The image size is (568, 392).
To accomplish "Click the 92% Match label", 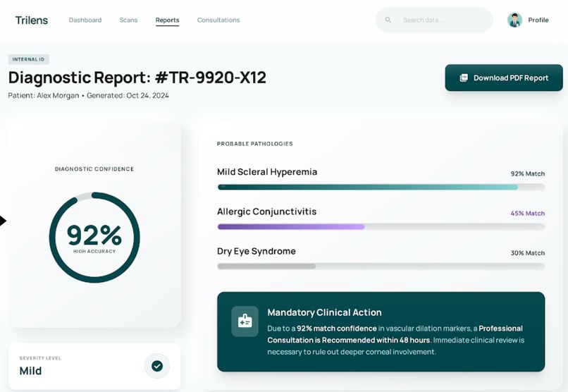I will pyautogui.click(x=528, y=173).
